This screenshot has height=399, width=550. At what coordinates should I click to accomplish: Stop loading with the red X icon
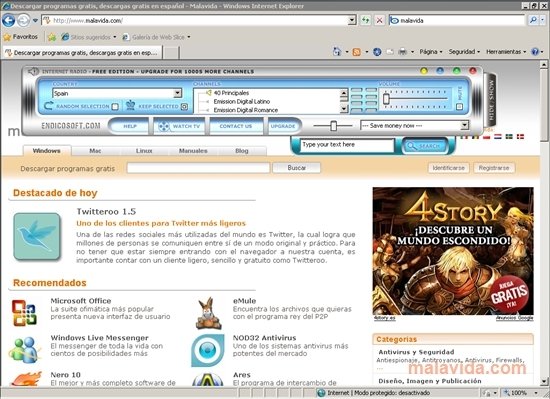click(379, 20)
